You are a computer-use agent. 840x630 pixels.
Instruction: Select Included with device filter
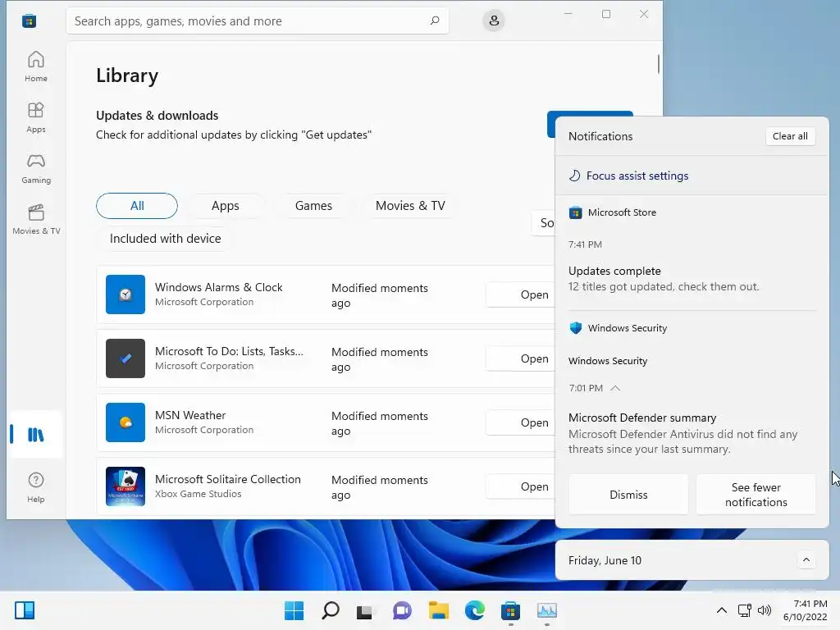pos(165,239)
